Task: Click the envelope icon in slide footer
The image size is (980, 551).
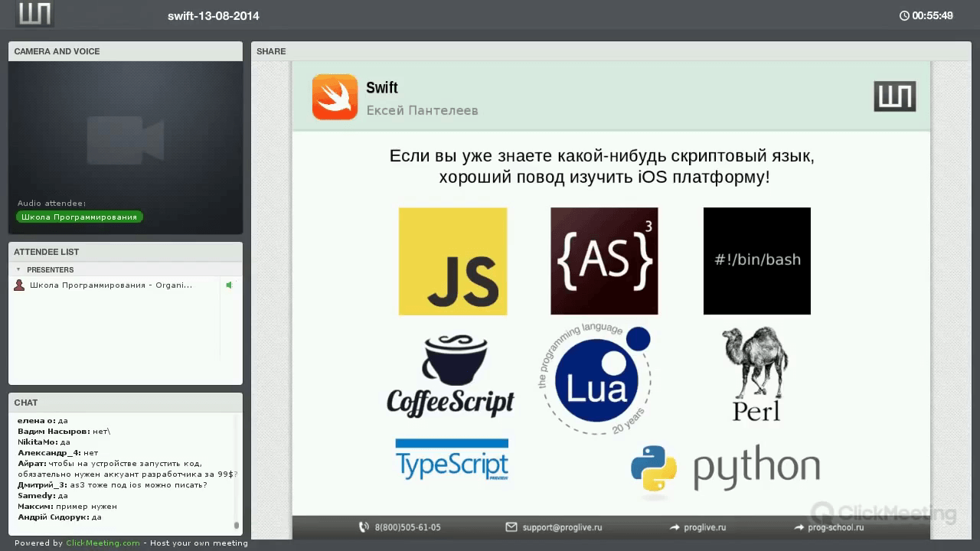Action: (511, 527)
